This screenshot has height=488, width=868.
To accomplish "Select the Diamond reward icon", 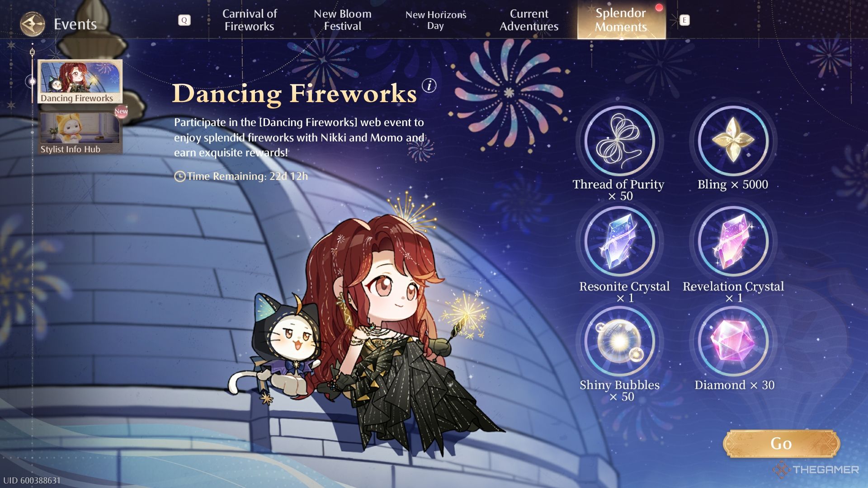I will 733,341.
